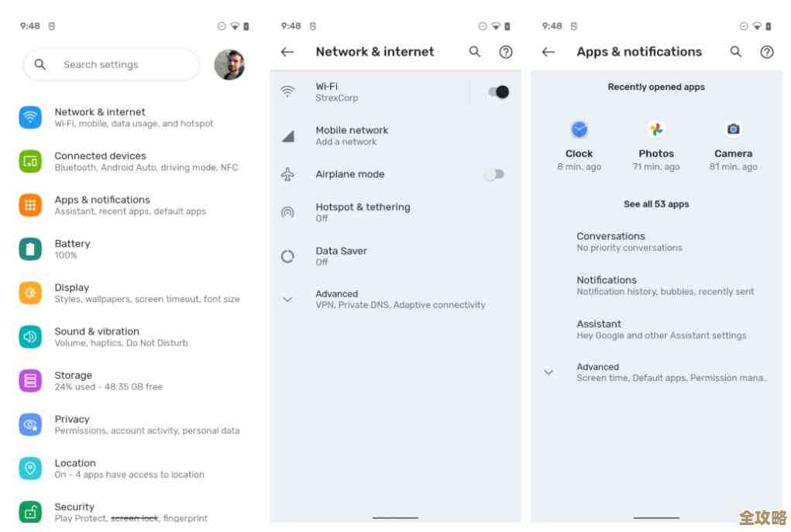Tap the green Connected devices icon
This screenshot has height=532, width=791.
click(x=30, y=161)
